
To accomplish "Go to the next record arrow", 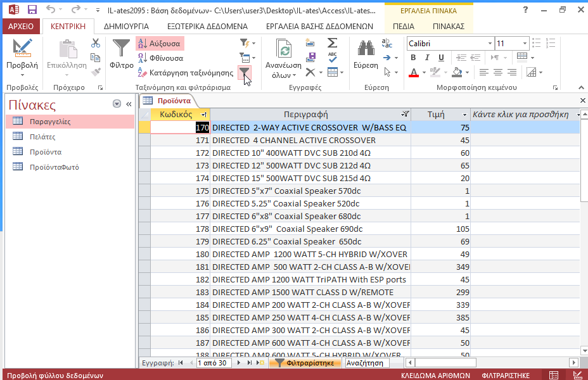I will (x=238, y=363).
